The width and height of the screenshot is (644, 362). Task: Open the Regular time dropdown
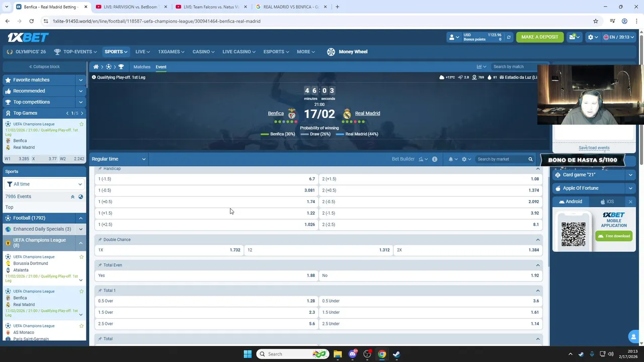119,159
